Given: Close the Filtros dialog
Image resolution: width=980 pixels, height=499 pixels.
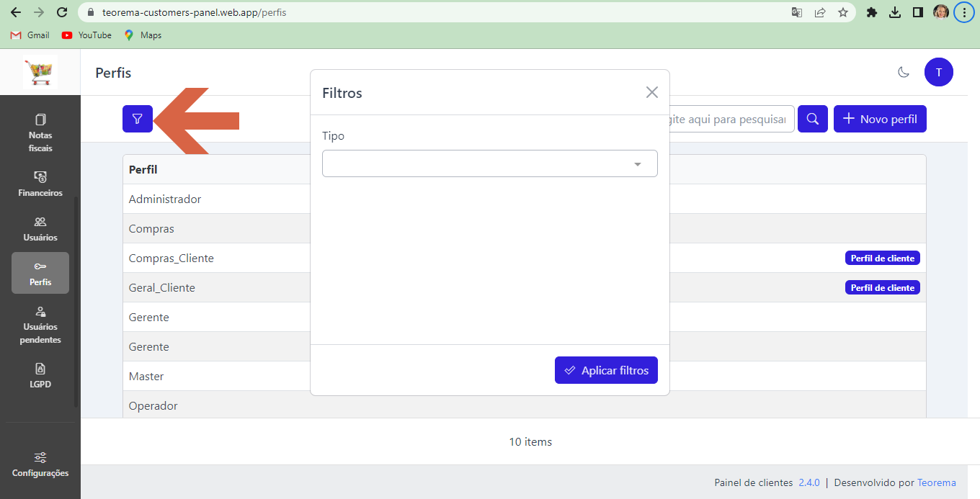Looking at the screenshot, I should point(652,92).
